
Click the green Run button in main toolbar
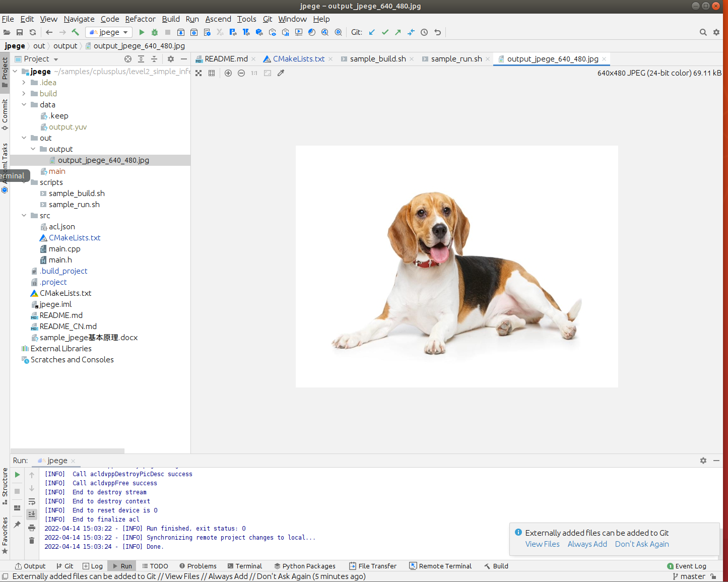click(x=142, y=32)
